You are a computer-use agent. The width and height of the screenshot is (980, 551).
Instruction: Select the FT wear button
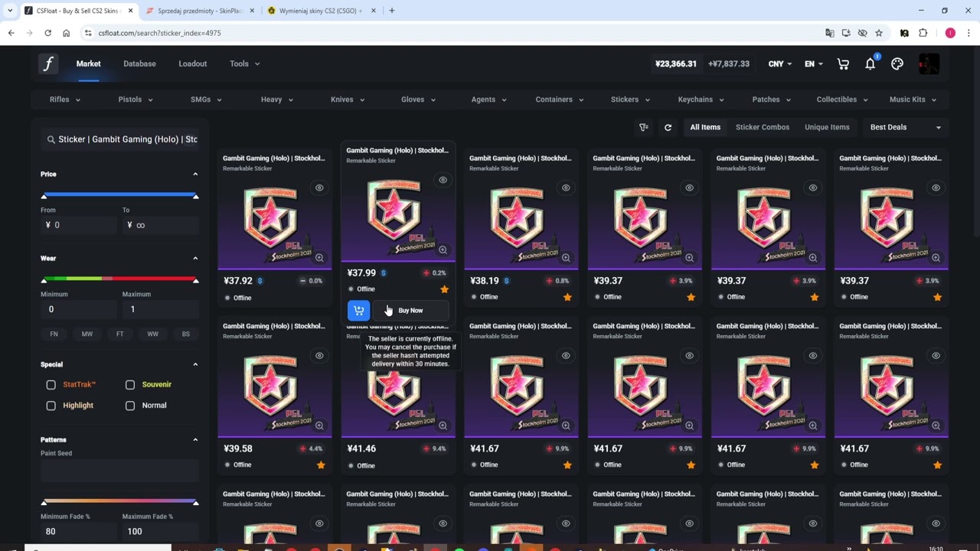(119, 334)
